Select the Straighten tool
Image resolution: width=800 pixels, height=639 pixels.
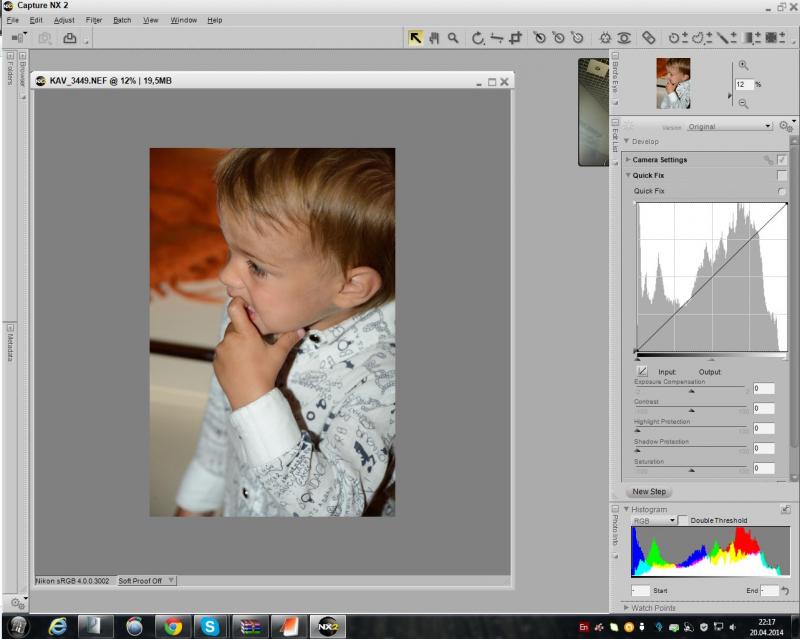496,38
